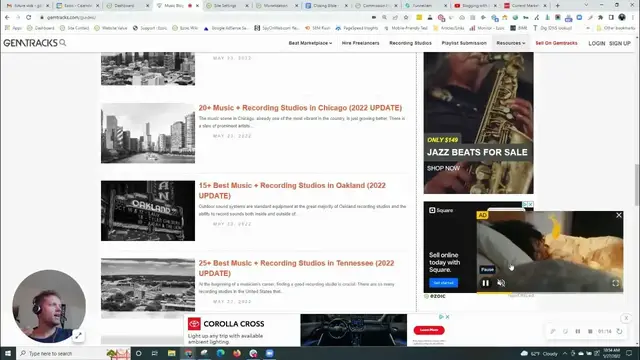
Task: Click the GemTracks logo
Action: coord(30,43)
